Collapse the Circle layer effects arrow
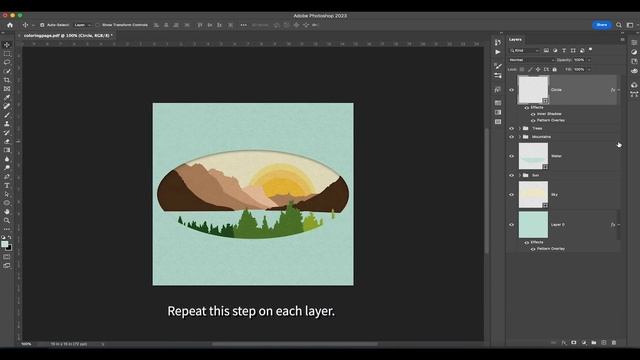 tap(619, 90)
